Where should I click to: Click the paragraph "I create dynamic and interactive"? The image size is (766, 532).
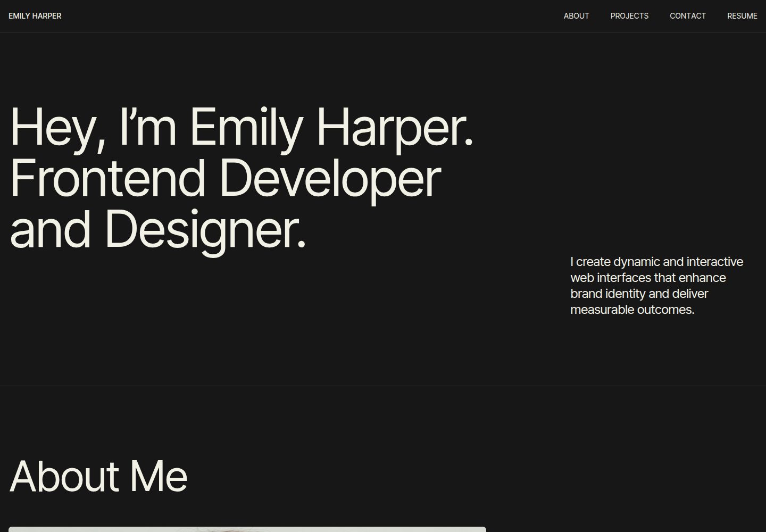(x=656, y=286)
